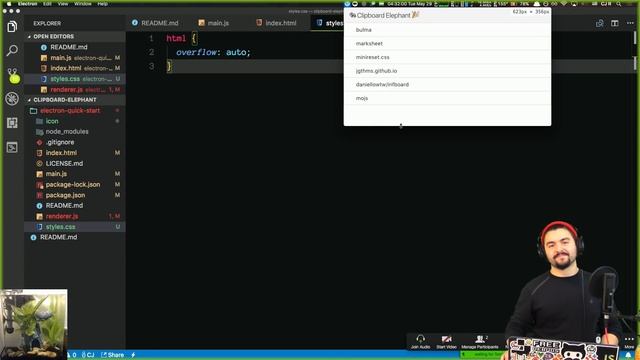This screenshot has height=360, width=640.
Task: Click the CJ account entry in status bar
Action: point(88,355)
